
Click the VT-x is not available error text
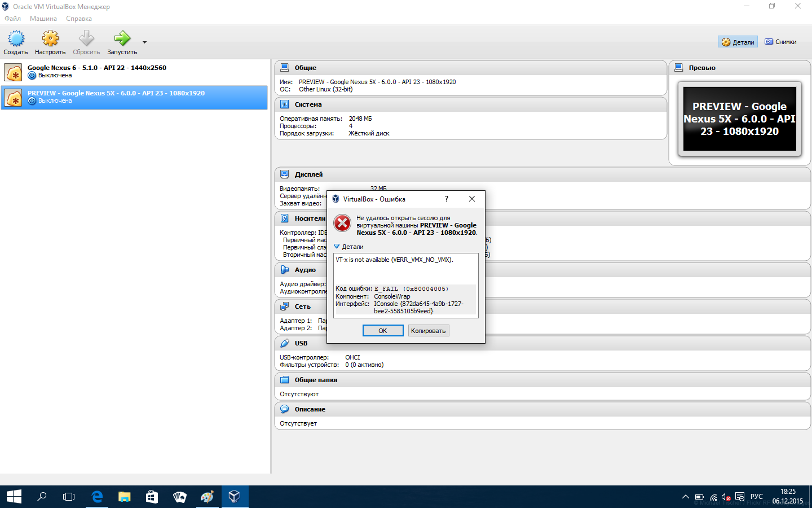click(394, 260)
